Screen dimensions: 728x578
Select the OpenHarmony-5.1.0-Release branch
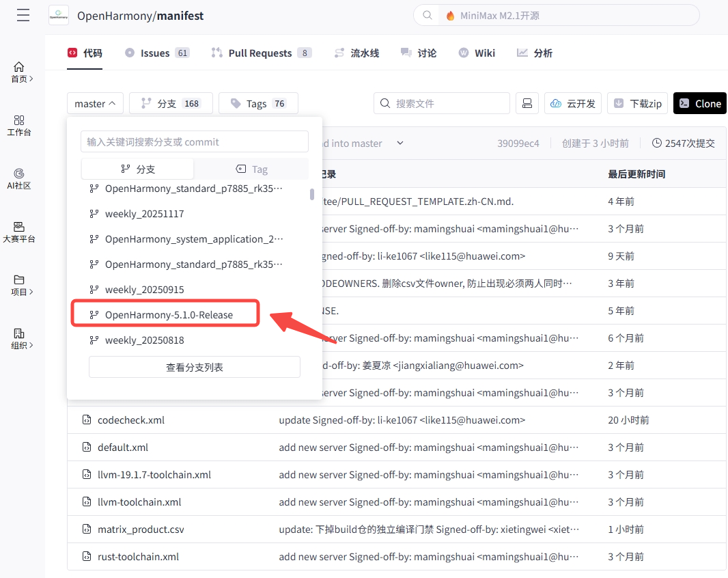click(168, 315)
